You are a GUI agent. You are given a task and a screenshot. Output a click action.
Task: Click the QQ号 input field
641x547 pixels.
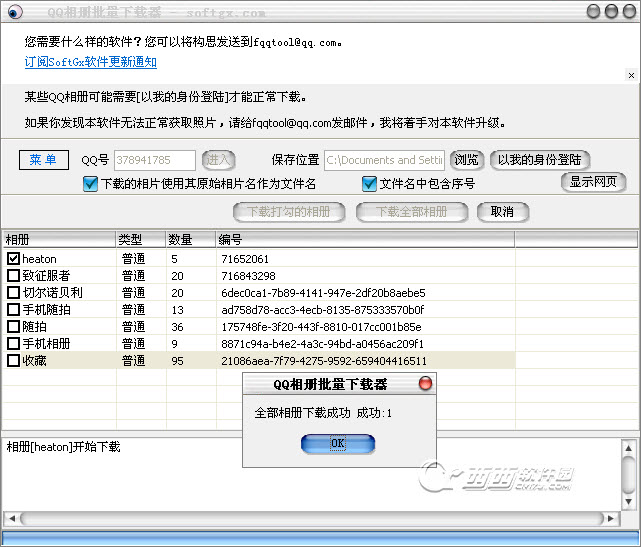tap(155, 160)
